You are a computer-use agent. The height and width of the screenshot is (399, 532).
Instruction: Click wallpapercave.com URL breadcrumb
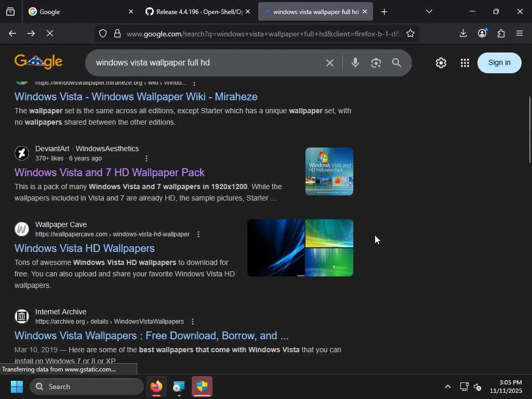112,234
